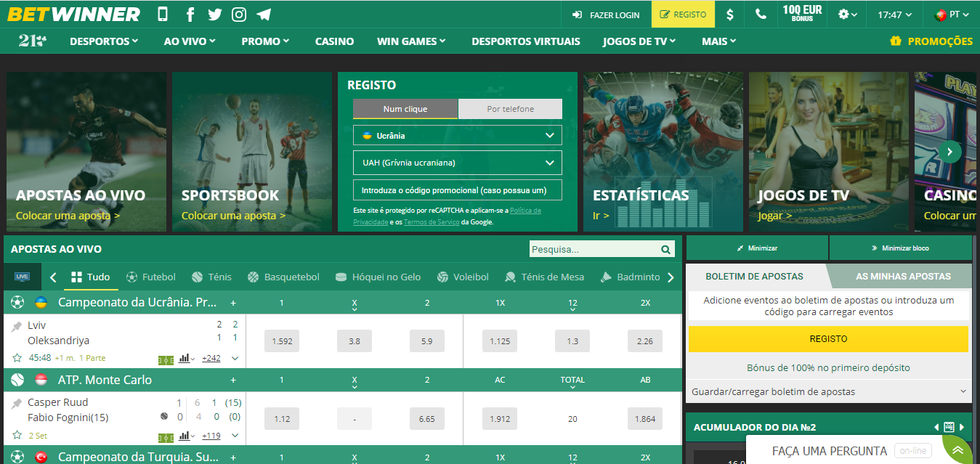Screen dimensions: 980x464
Task: Open the currency dropdown UAH
Action: pyautogui.click(x=458, y=163)
